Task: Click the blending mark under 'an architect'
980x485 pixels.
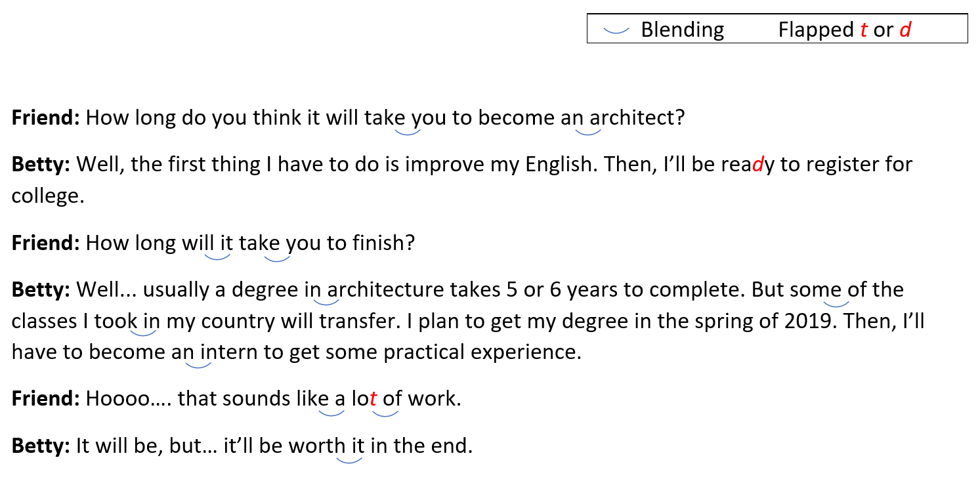Action: point(587,132)
